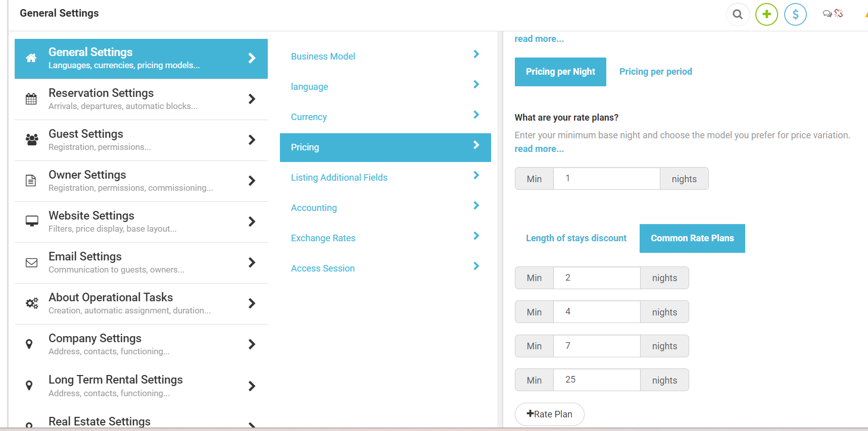Switch to Length of stays discount tab
The width and height of the screenshot is (868, 431).
click(576, 238)
